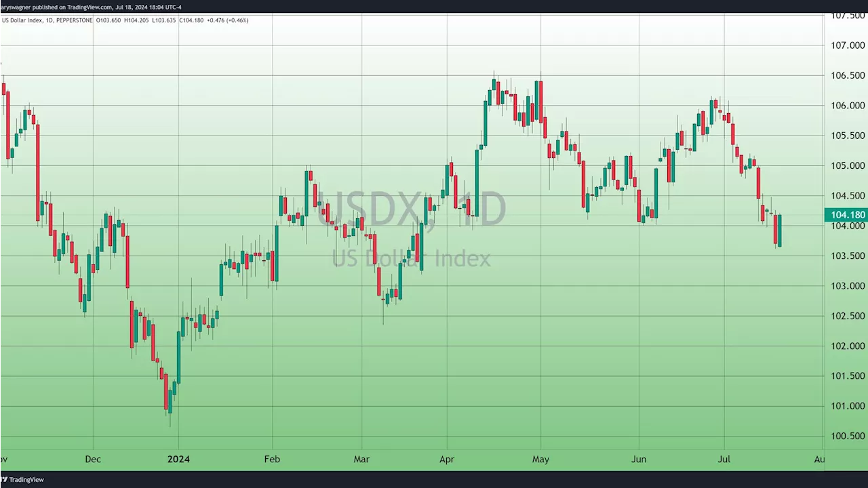Click the change value +0.476 (+0.46%)
The image size is (868, 488).
pyautogui.click(x=228, y=20)
